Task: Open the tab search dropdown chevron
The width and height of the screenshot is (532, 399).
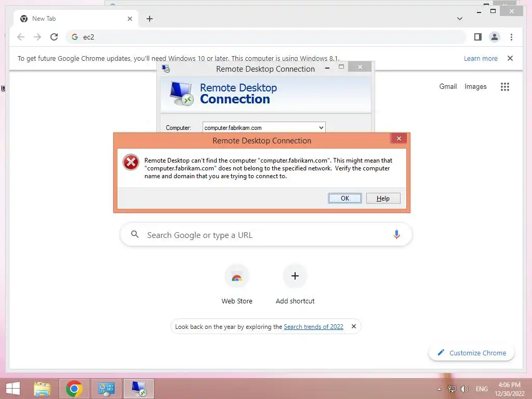Action: 459,19
